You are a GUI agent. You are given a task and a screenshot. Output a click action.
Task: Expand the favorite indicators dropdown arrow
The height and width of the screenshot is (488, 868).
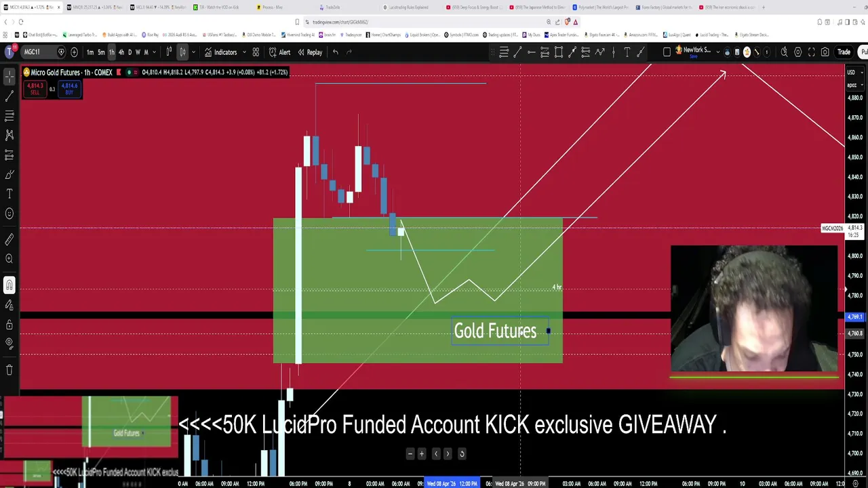(x=244, y=52)
